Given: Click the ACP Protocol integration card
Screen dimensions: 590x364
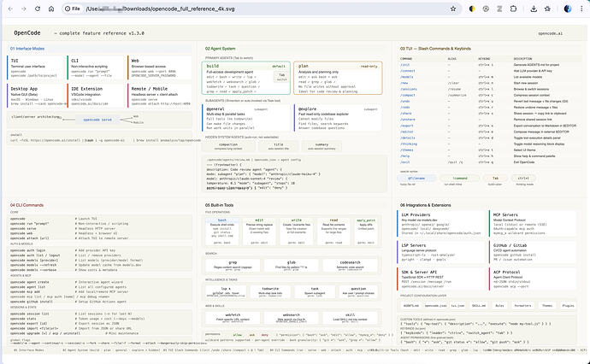Looking at the screenshot, I should pos(533,279).
